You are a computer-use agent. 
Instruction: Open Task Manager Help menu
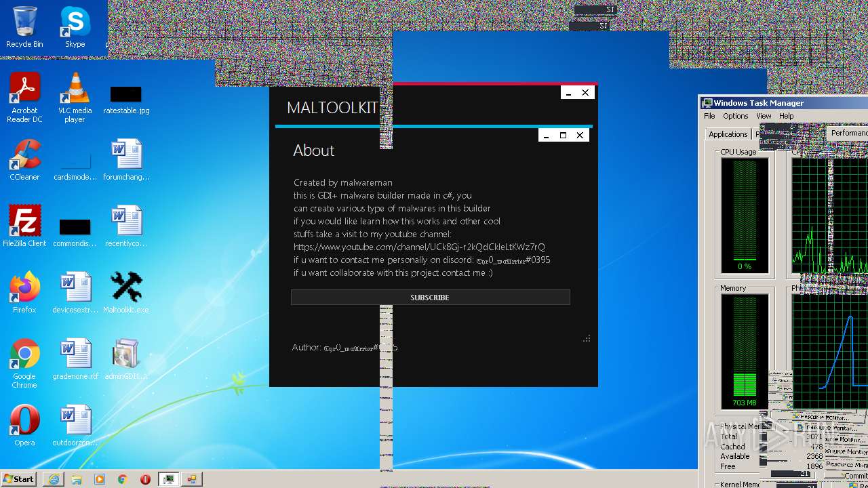point(786,116)
